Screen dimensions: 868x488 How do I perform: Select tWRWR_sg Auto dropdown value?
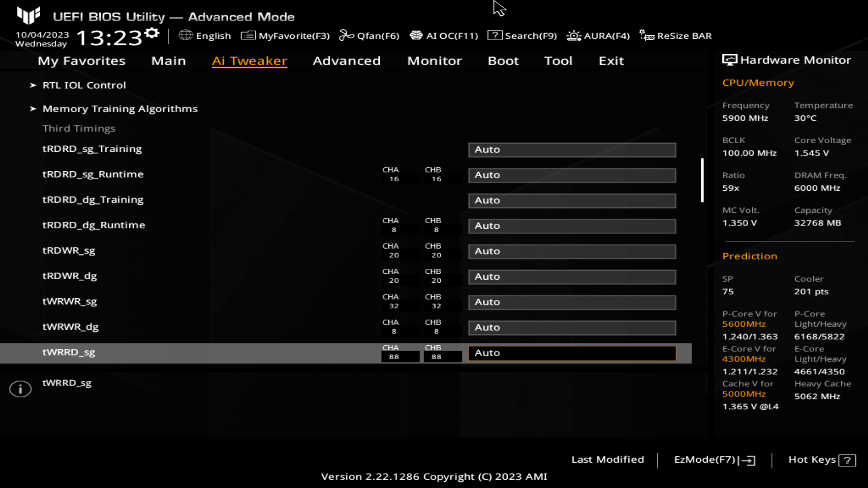[x=572, y=301]
